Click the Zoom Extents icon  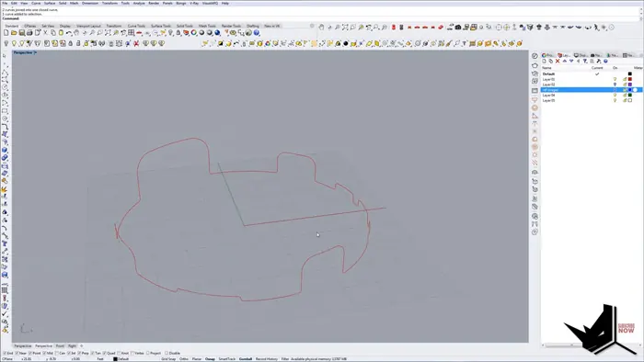tap(108, 33)
